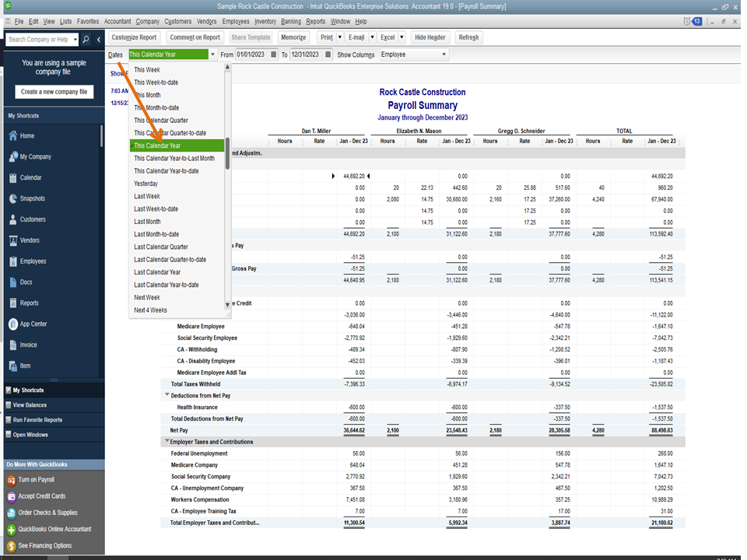Click dates list scroll up arrow

tap(227, 67)
